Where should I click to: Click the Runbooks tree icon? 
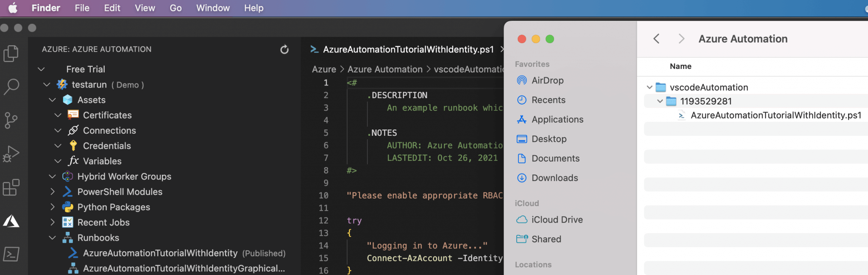[68, 238]
